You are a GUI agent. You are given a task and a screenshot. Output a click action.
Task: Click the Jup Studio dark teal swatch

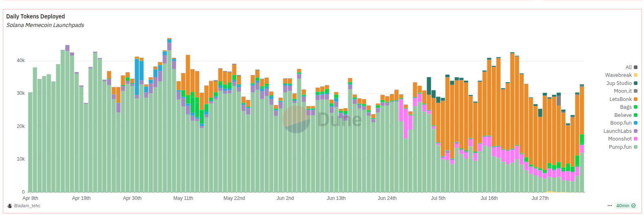point(635,83)
